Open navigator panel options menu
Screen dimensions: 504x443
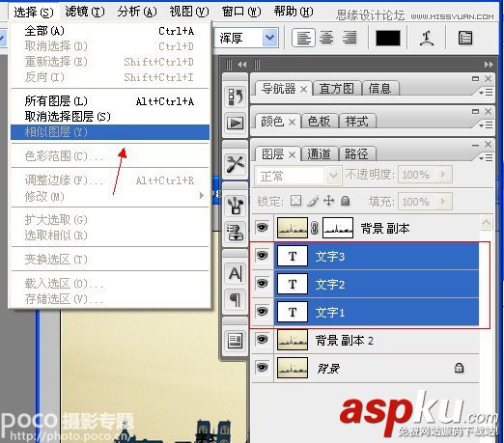click(486, 92)
